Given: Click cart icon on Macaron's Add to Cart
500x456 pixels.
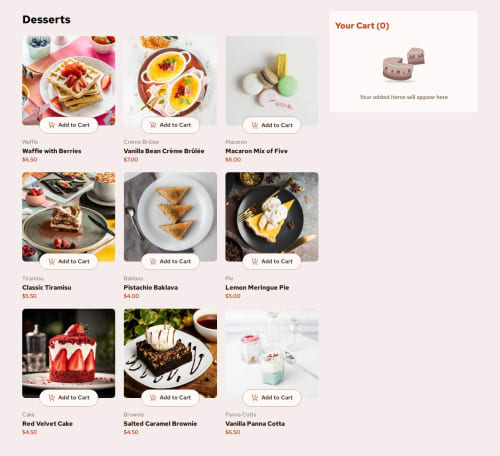Looking at the screenshot, I should 255,125.
